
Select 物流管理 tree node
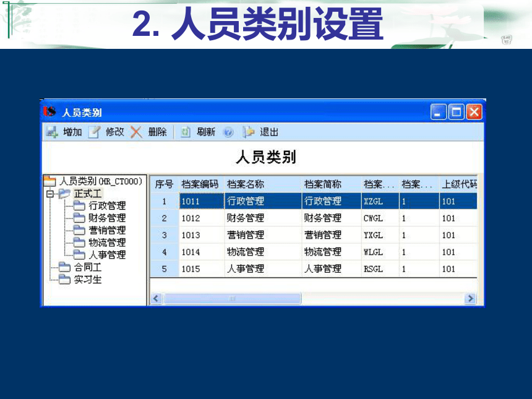107,242
